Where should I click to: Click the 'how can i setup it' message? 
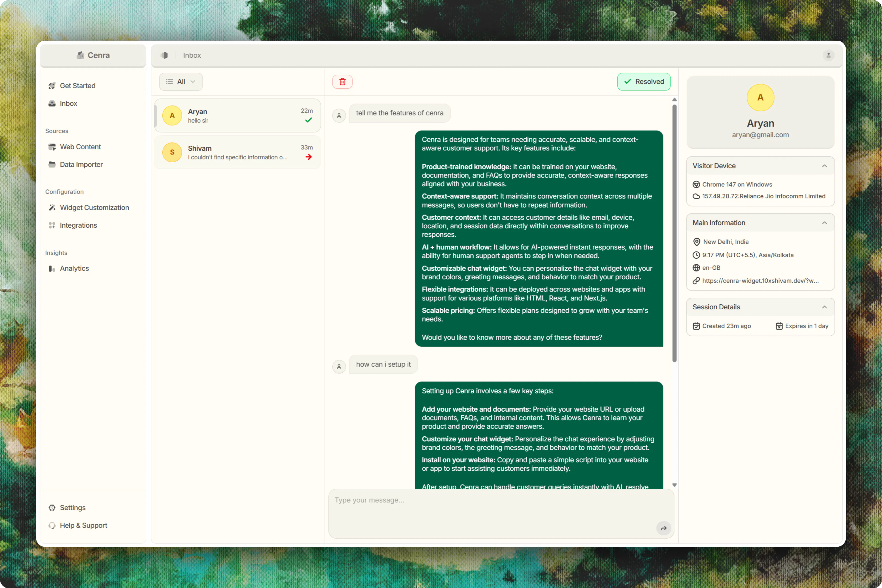(x=383, y=364)
